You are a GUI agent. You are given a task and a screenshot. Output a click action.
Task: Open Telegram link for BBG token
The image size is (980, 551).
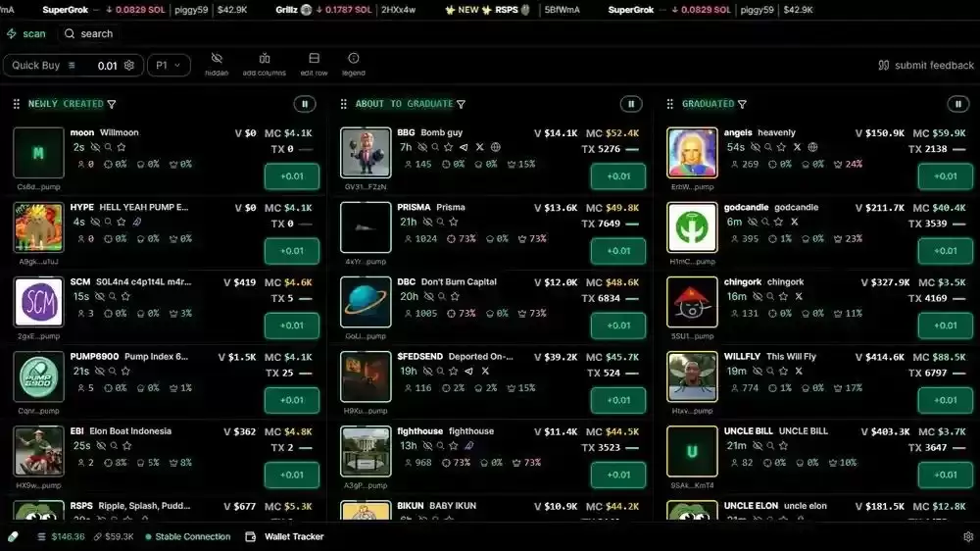click(x=464, y=147)
